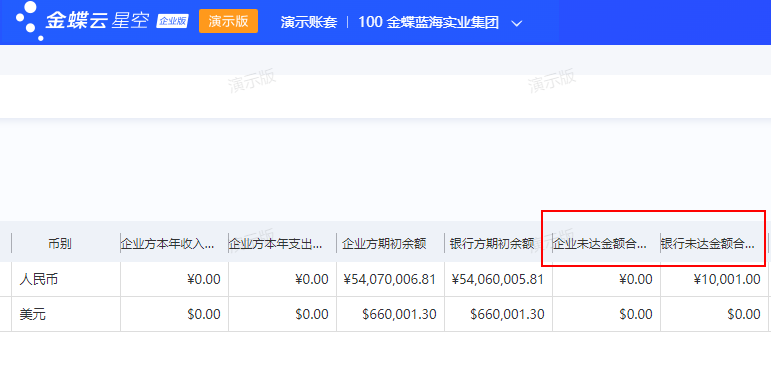This screenshot has width=771, height=381.
Task: Click the ¥54,060,005.81 cell
Action: 499,279
